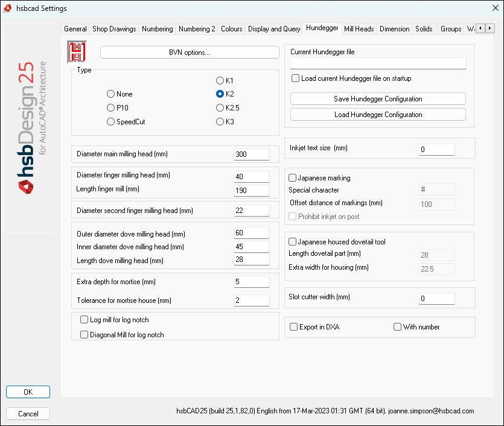The image size is (504, 426).
Task: Open the General tab
Action: (x=75, y=29)
